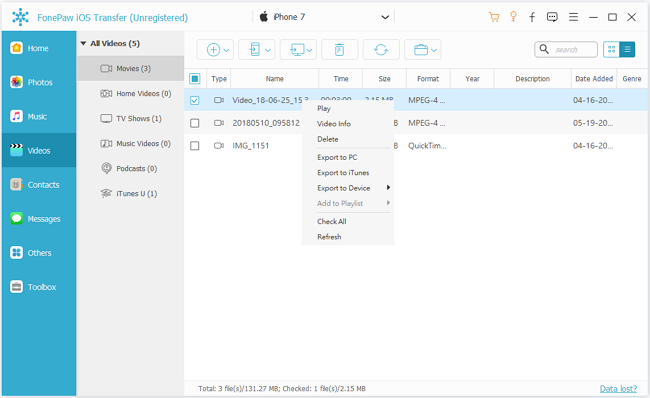Check the 20180510_095812 row checkbox
This screenshot has width=650, height=398.
point(194,123)
